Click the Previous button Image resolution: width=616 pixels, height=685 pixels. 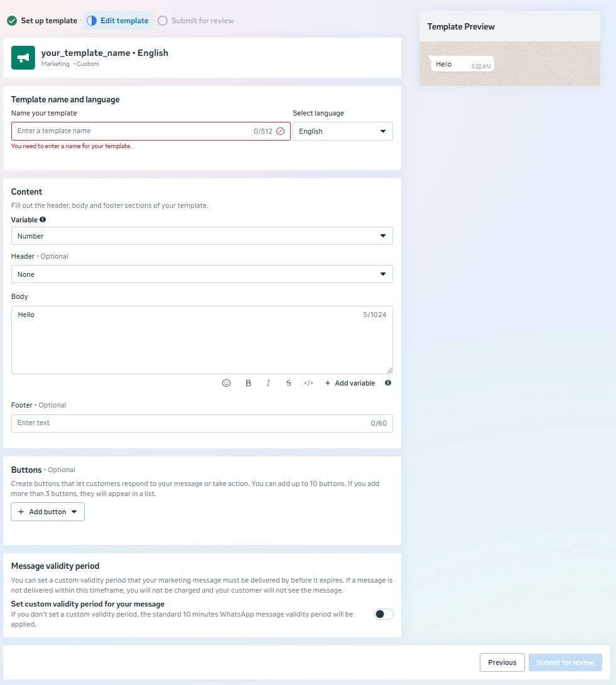(x=502, y=662)
